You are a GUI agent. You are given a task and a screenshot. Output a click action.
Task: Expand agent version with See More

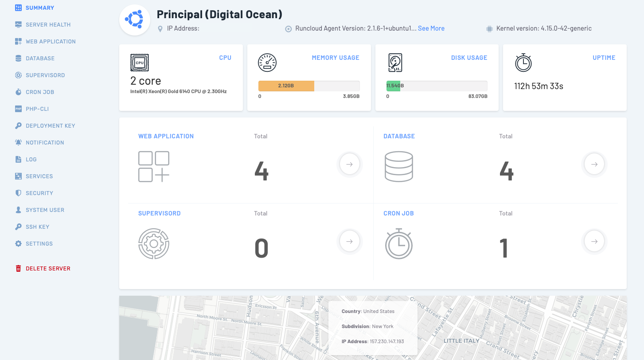(431, 28)
